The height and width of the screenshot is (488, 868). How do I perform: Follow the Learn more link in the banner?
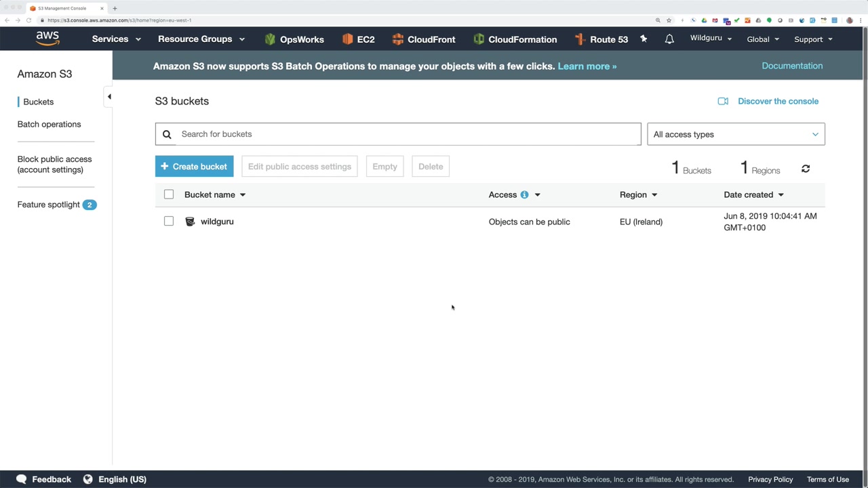(587, 66)
